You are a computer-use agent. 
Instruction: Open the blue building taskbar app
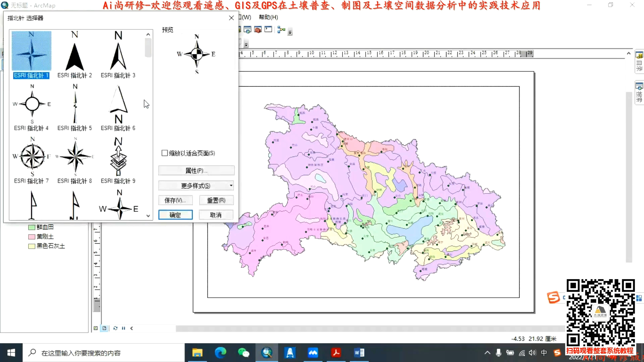point(290,353)
